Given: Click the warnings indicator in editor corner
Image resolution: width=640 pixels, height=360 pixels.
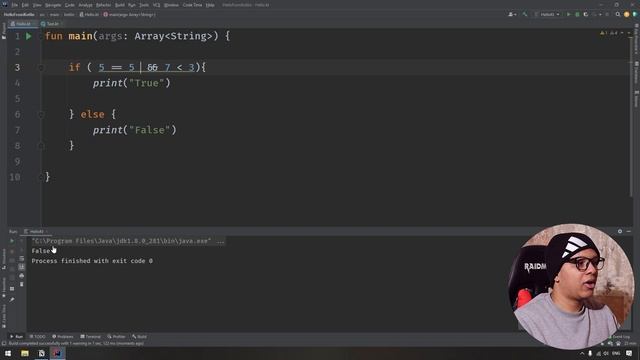Looking at the screenshot, I should (609, 33).
